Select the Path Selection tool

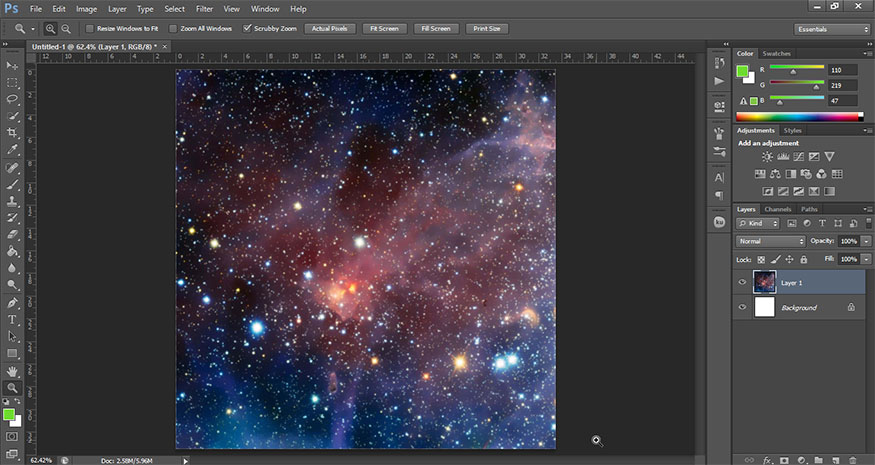12,337
